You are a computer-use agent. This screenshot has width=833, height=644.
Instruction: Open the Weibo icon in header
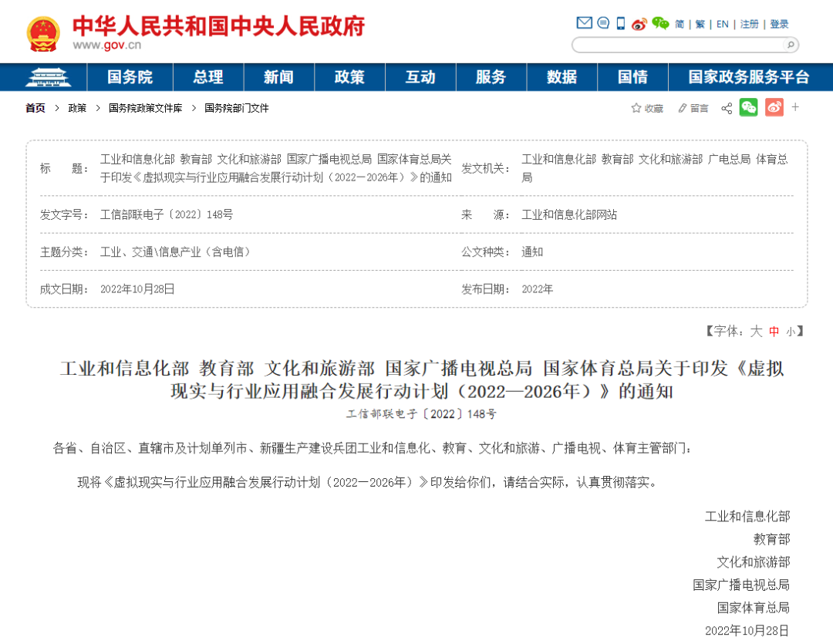(x=639, y=24)
